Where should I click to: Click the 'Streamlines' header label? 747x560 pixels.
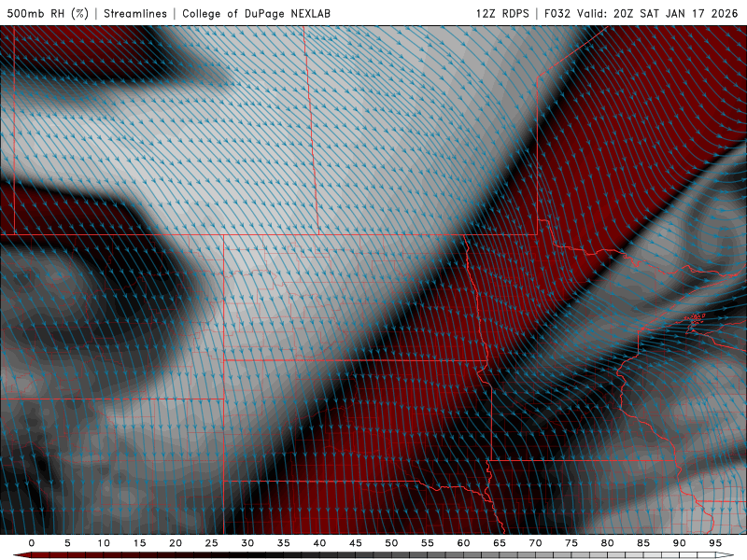pos(135,13)
